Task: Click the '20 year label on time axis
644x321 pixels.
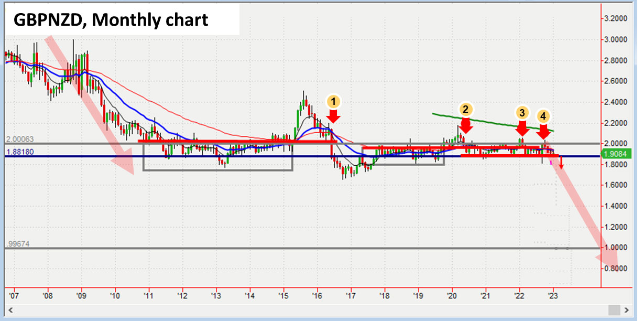Action: pyautogui.click(x=452, y=295)
